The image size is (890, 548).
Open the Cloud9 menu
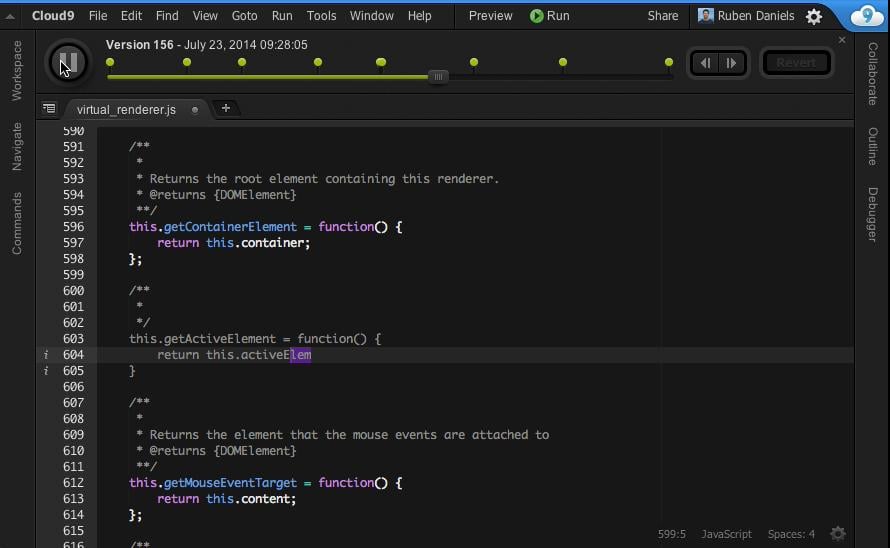point(53,16)
